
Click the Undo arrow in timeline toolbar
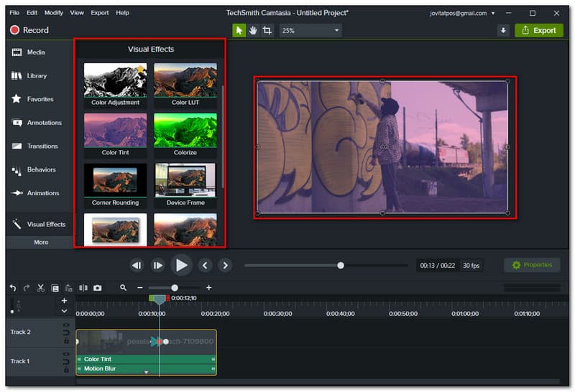[13, 288]
